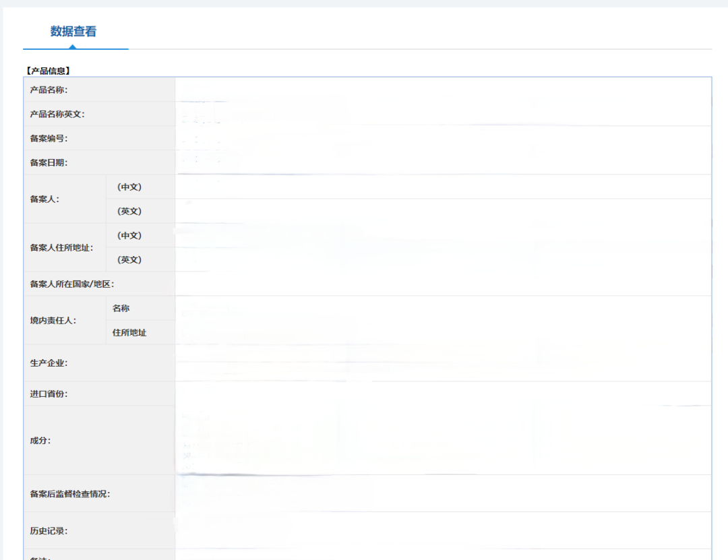Viewport: 728px width, 560px height.
Task: Select the 备案人 label cell
Action: [44, 199]
